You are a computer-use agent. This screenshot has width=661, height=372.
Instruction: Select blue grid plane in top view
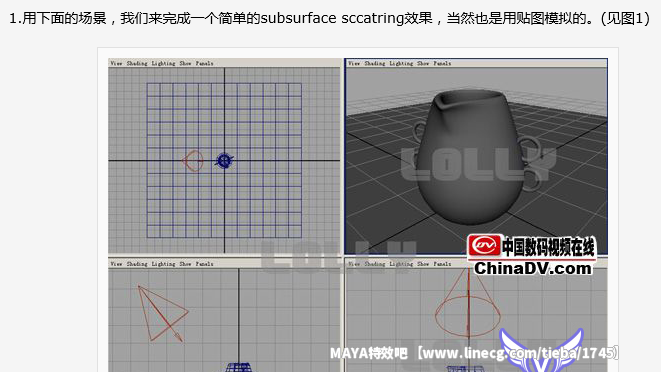tap(224, 160)
